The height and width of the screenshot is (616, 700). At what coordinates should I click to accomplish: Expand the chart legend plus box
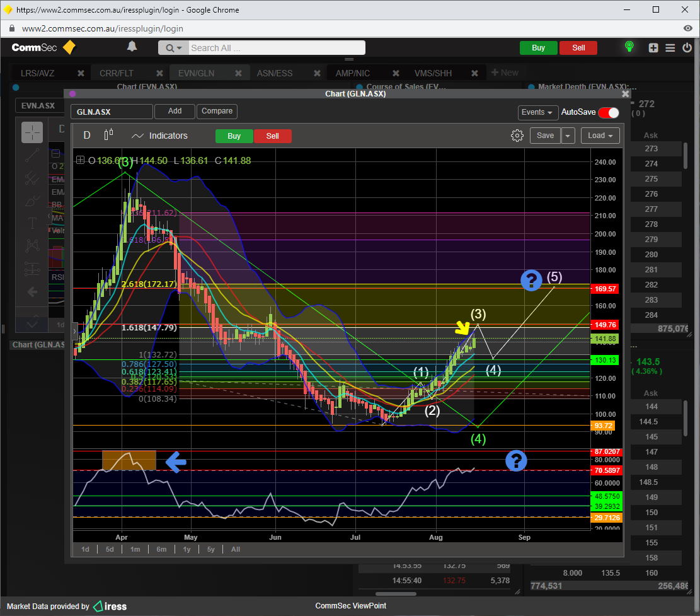[x=80, y=160]
